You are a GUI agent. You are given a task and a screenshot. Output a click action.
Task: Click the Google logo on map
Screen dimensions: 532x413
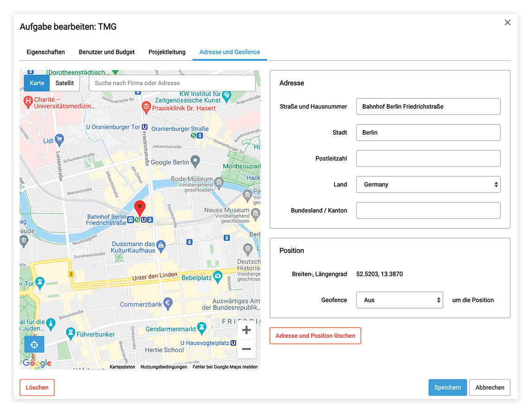(x=37, y=363)
